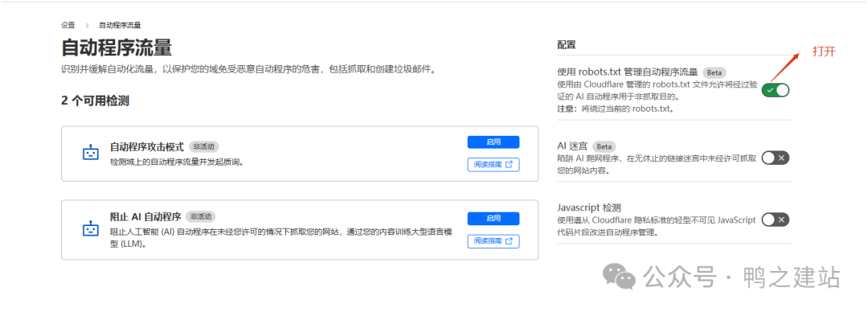The image size is (868, 312).
Task: Click the 自动程序攻击模式 card title
Action: (147, 147)
